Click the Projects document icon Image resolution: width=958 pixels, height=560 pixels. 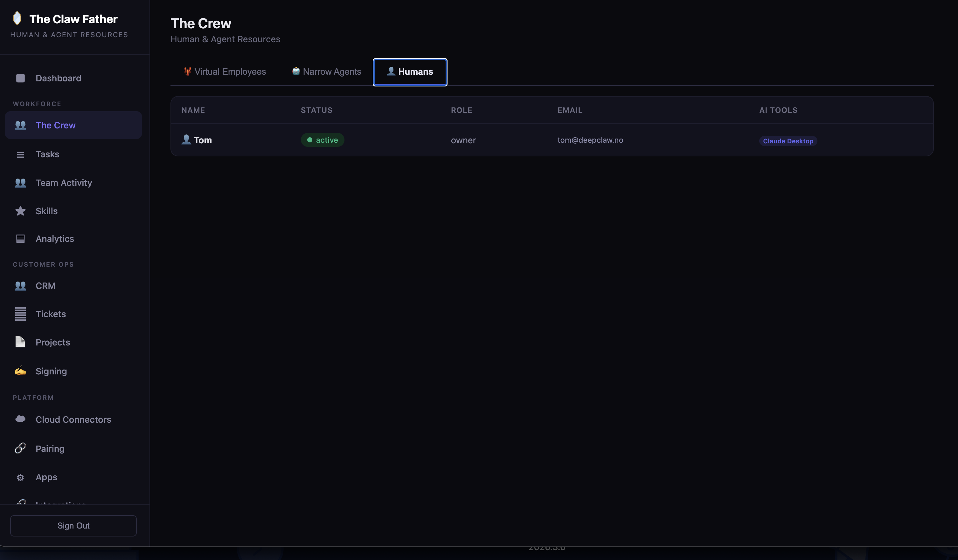20,342
